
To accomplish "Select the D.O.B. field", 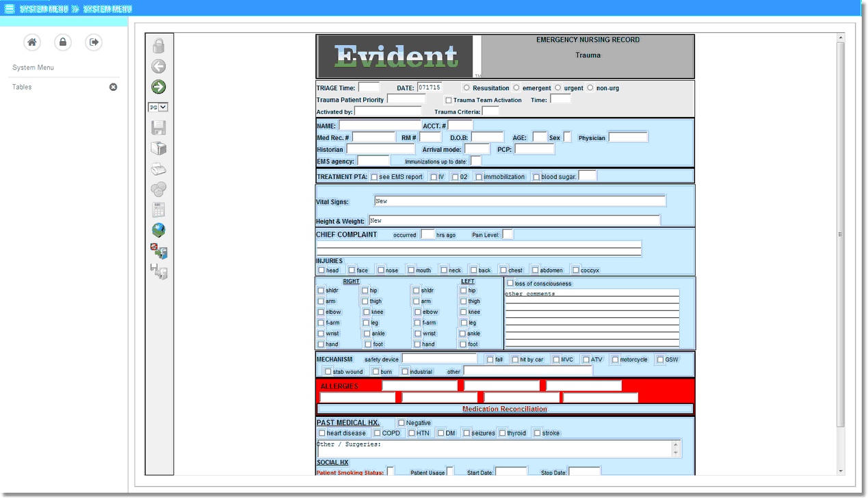I will tap(487, 137).
